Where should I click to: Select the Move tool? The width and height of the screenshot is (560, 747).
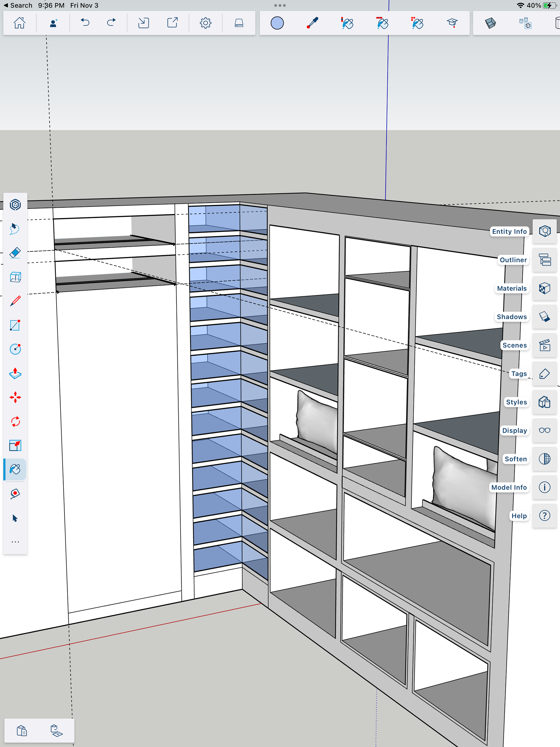15,398
